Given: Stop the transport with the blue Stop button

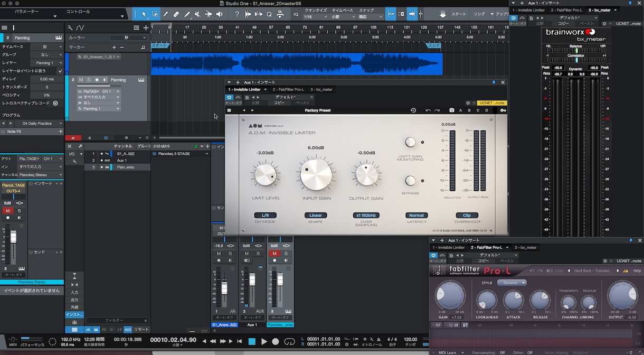Looking at the screenshot, I should tap(252, 342).
